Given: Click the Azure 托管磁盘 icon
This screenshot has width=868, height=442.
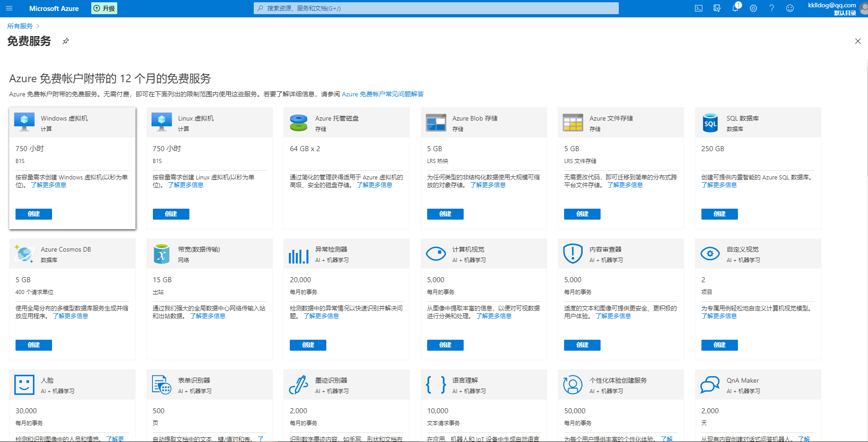Looking at the screenshot, I should (299, 122).
